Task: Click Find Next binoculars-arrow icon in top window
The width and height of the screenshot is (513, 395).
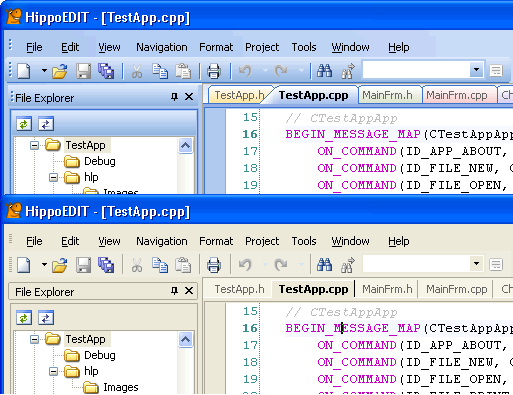Action: 348,71
